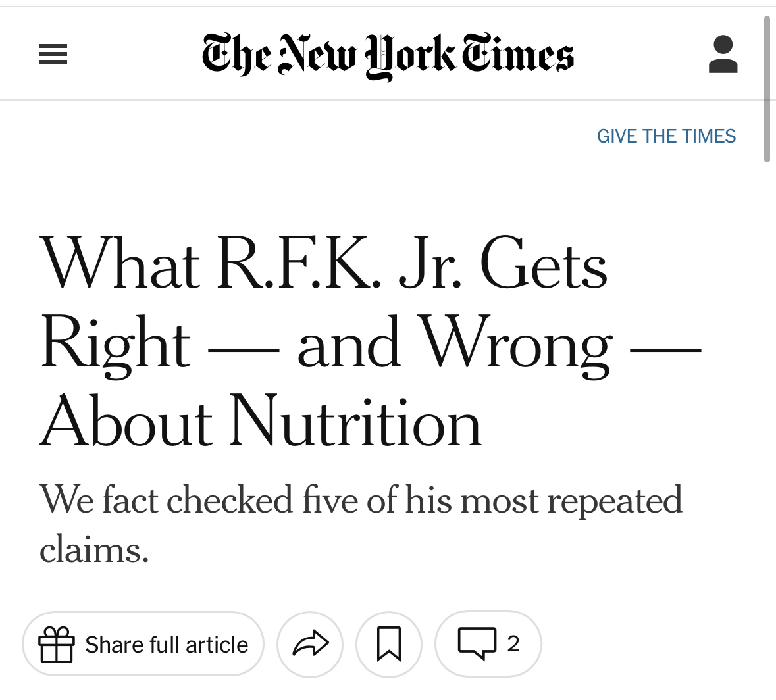Open the hamburger sections menu

(x=53, y=54)
